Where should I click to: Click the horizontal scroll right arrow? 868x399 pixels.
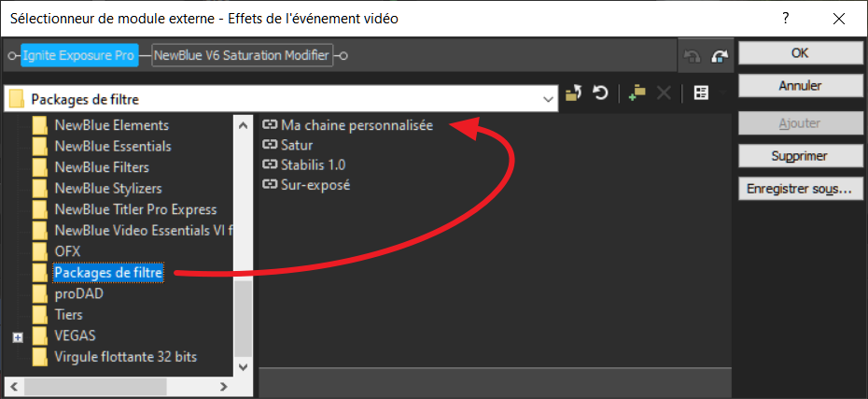coord(224,386)
